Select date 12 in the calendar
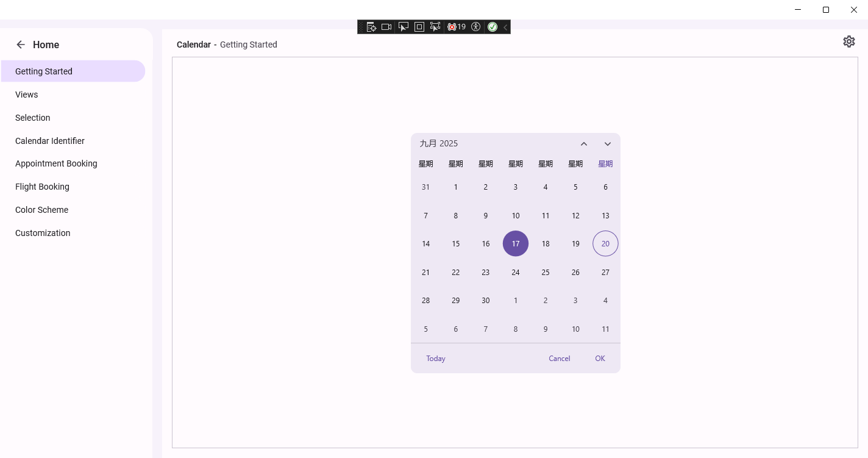This screenshot has width=868, height=458. pos(575,216)
